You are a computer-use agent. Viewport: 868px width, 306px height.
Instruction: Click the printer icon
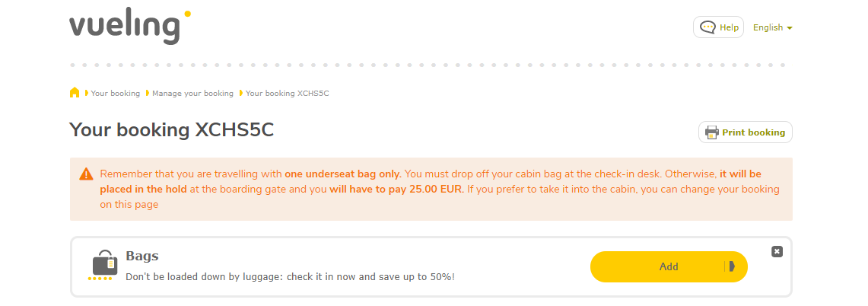[x=712, y=132]
